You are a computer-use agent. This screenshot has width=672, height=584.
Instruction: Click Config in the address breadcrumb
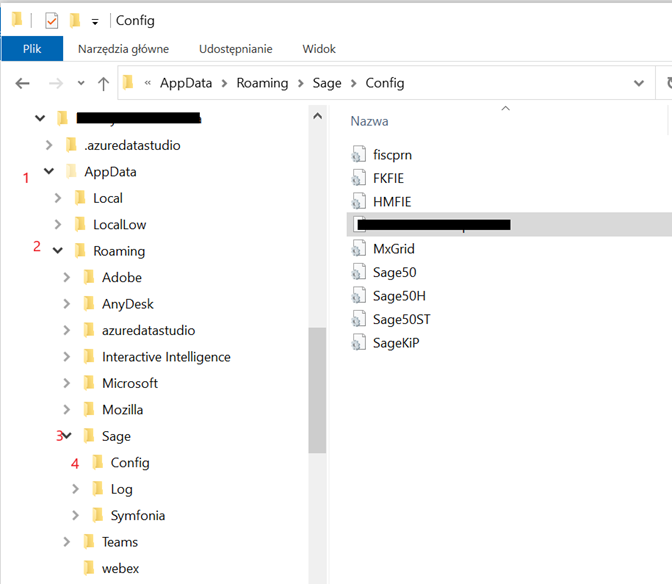tap(384, 83)
